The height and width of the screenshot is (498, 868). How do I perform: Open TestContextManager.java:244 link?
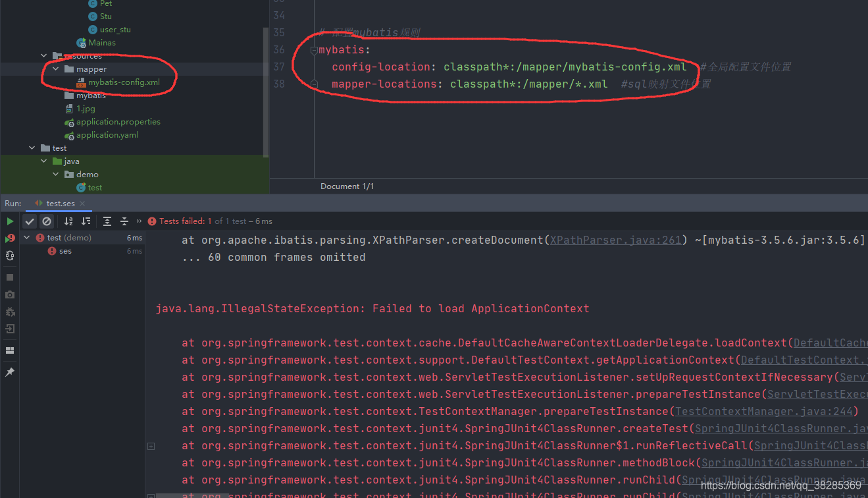(x=764, y=410)
